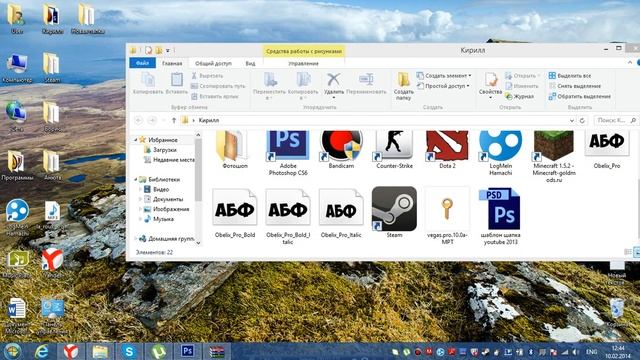Collapse the Библиотеки tree node
Viewport: 640px width, 360px height.
(136, 179)
